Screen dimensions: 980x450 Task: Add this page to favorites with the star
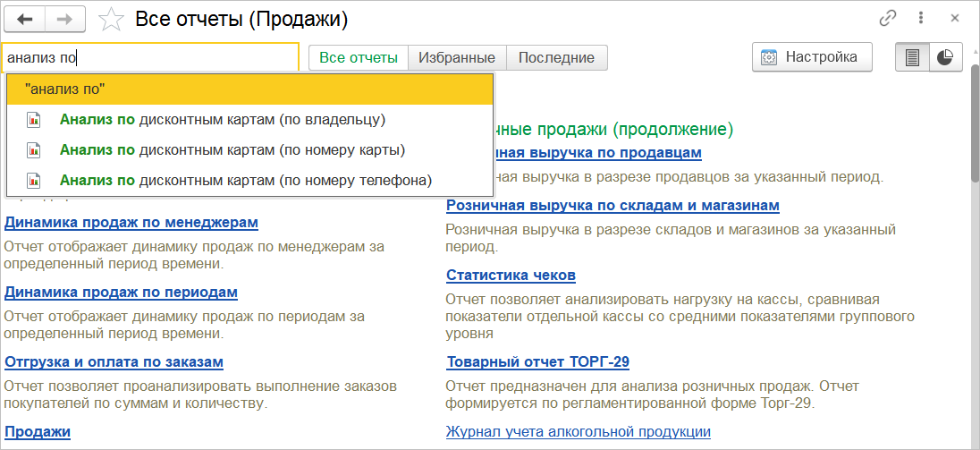[111, 19]
